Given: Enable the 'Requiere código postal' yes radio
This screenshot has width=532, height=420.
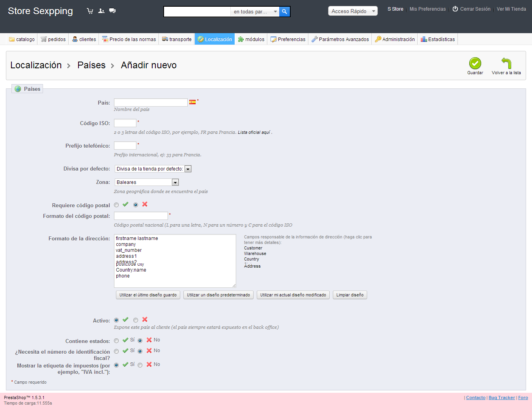Looking at the screenshot, I should pos(116,205).
